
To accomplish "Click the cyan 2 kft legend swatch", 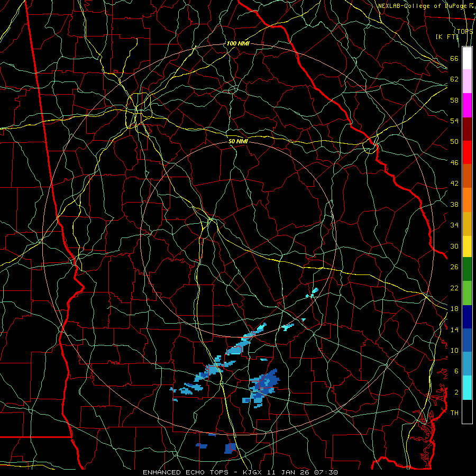I will pyautogui.click(x=467, y=388).
